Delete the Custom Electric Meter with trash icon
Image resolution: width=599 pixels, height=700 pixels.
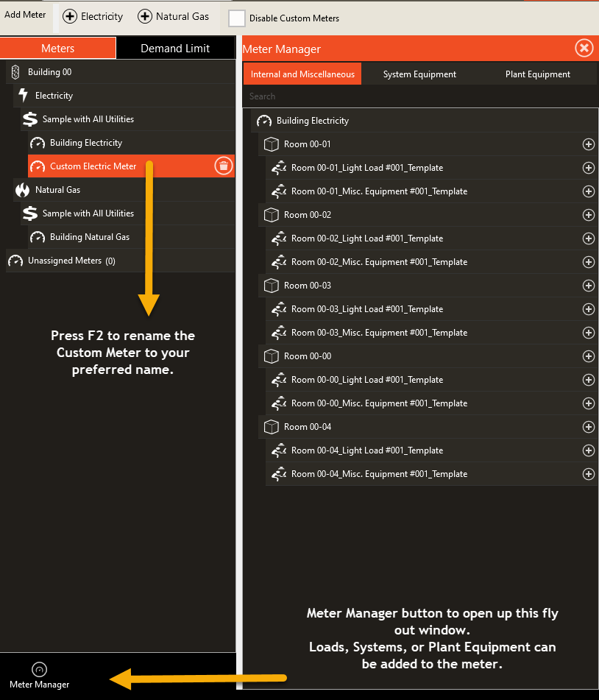tap(224, 166)
